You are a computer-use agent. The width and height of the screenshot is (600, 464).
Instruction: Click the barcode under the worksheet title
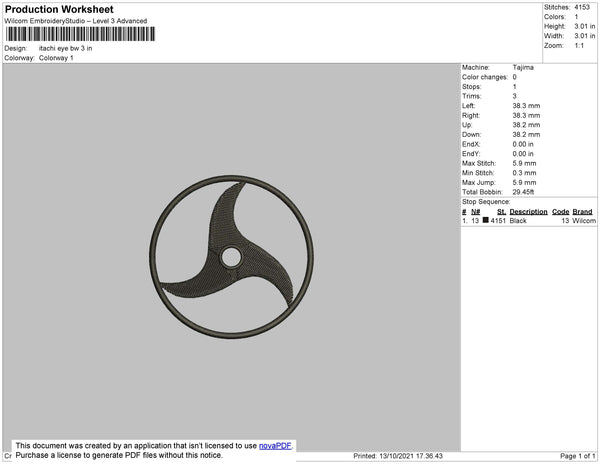(80, 34)
